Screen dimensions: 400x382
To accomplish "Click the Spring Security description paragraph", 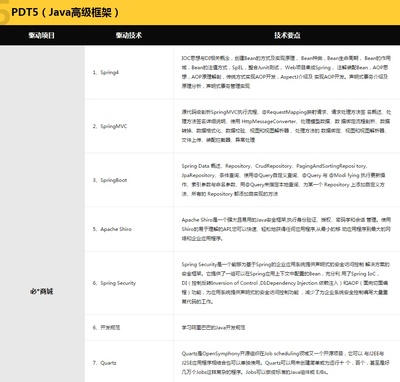I will (286, 283).
